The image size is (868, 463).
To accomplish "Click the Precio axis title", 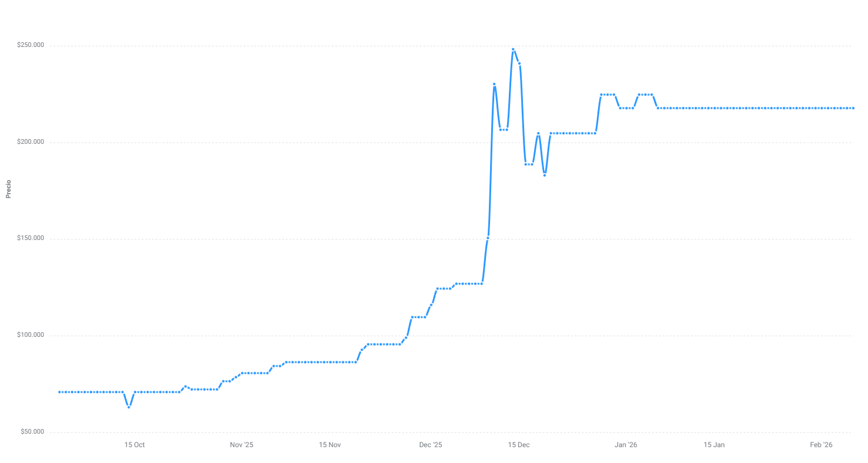I will click(x=8, y=189).
